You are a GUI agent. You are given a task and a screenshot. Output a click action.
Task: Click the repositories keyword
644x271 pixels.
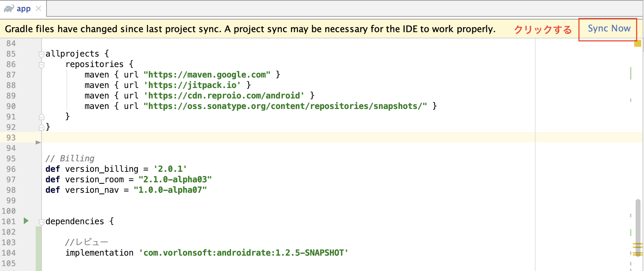pyautogui.click(x=94, y=64)
